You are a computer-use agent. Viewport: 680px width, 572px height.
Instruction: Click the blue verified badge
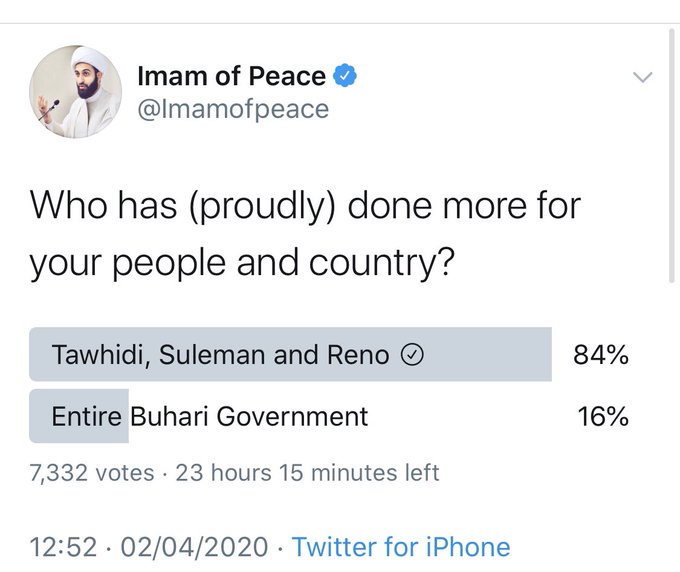(x=344, y=75)
